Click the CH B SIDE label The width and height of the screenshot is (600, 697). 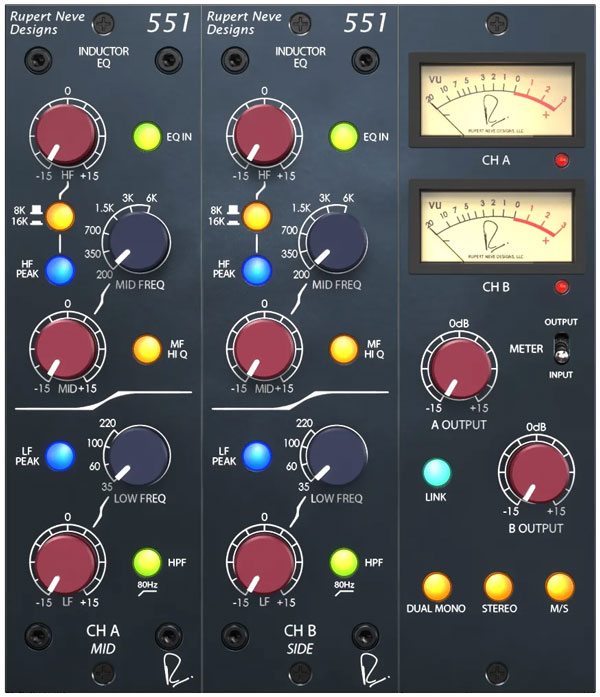coord(300,649)
